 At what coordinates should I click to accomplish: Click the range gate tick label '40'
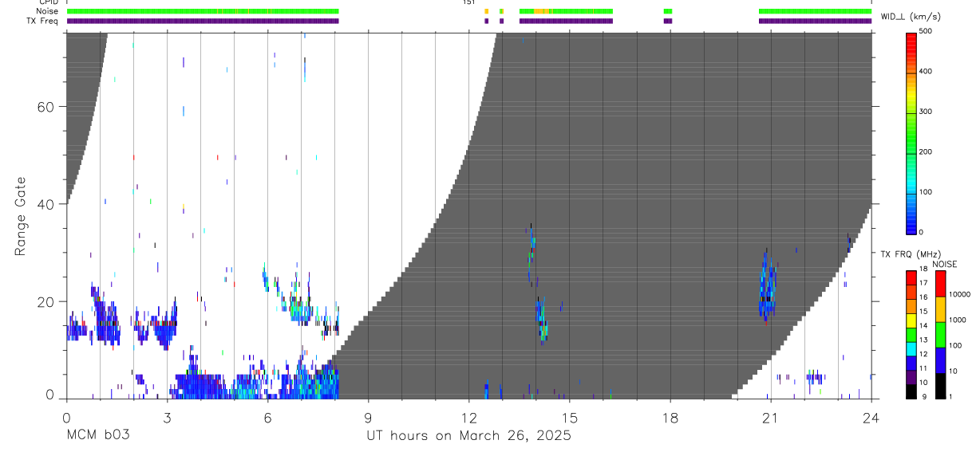(46, 204)
